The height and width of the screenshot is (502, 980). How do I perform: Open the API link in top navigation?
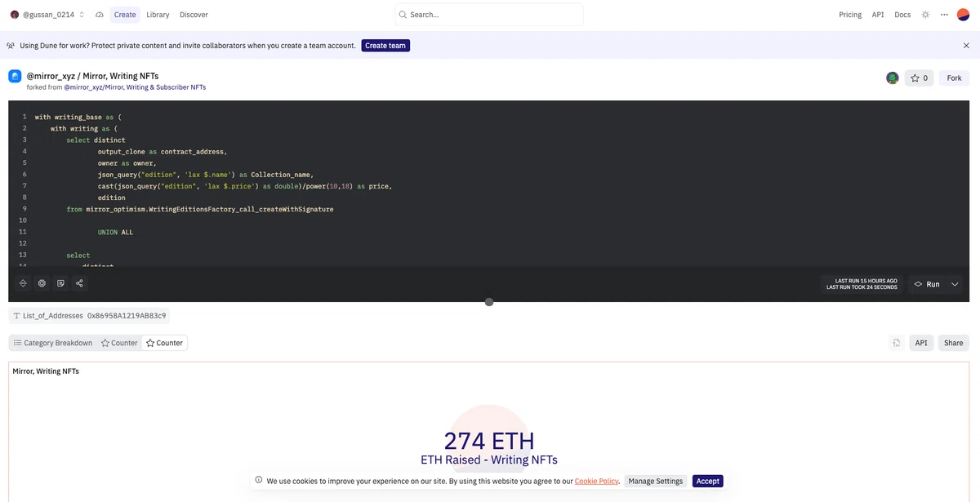pos(878,15)
